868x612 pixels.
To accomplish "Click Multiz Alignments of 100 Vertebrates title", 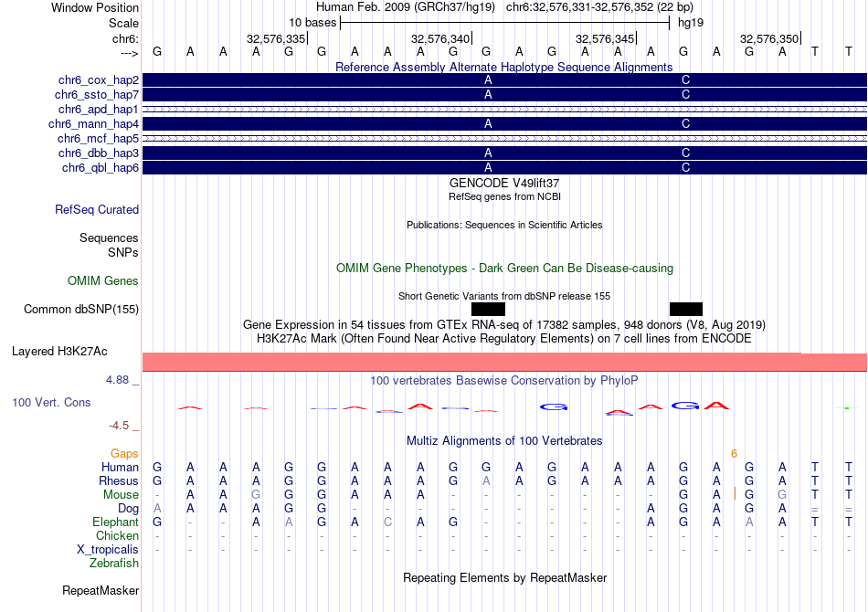I will pos(504,440).
